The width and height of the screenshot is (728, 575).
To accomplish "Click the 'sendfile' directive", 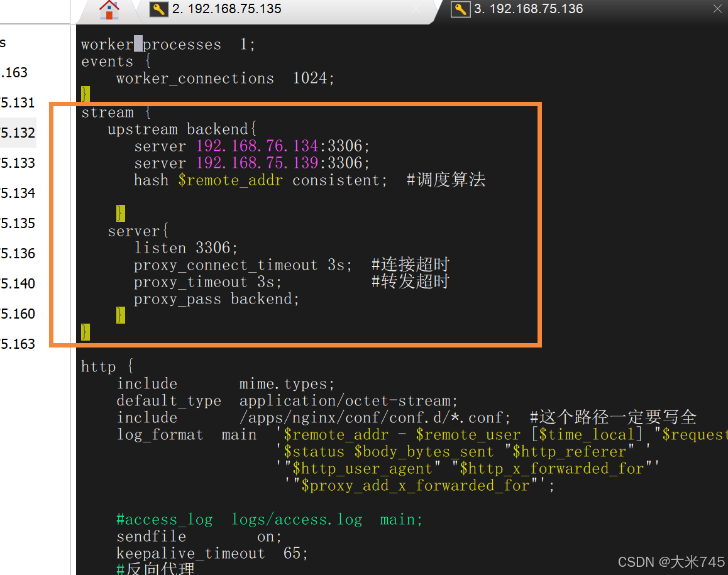I will [x=152, y=537].
